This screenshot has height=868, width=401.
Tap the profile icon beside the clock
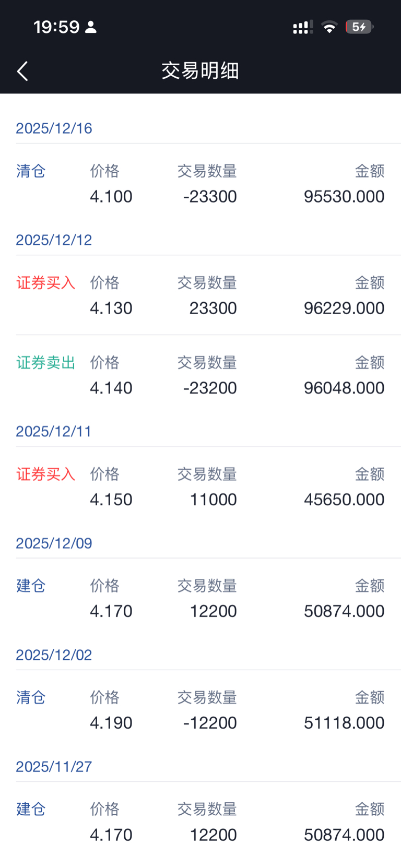pyautogui.click(x=91, y=27)
